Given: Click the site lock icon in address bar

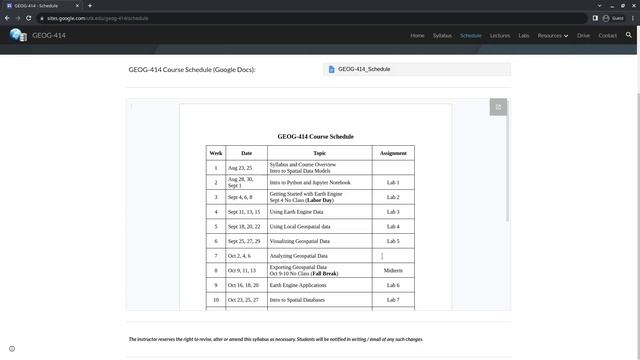Looking at the screenshot, I should [x=42, y=18].
